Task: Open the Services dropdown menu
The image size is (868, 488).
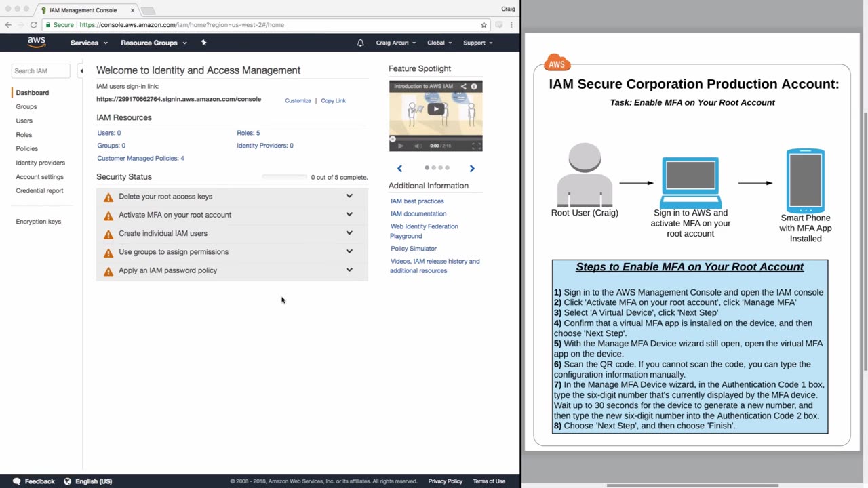Action: (89, 43)
